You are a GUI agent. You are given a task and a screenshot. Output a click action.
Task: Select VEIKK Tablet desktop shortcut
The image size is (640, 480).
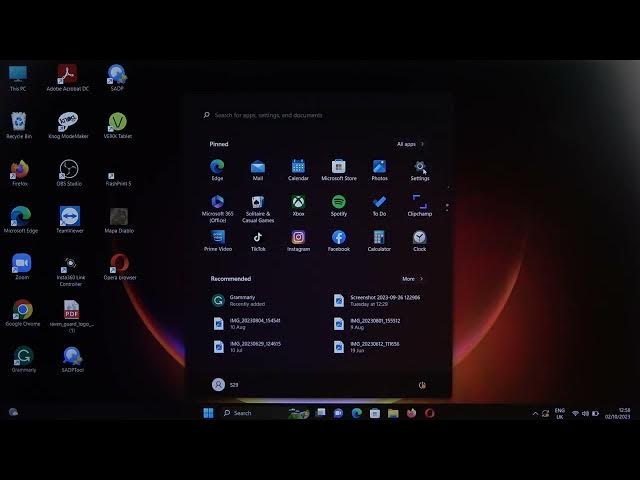click(x=118, y=125)
